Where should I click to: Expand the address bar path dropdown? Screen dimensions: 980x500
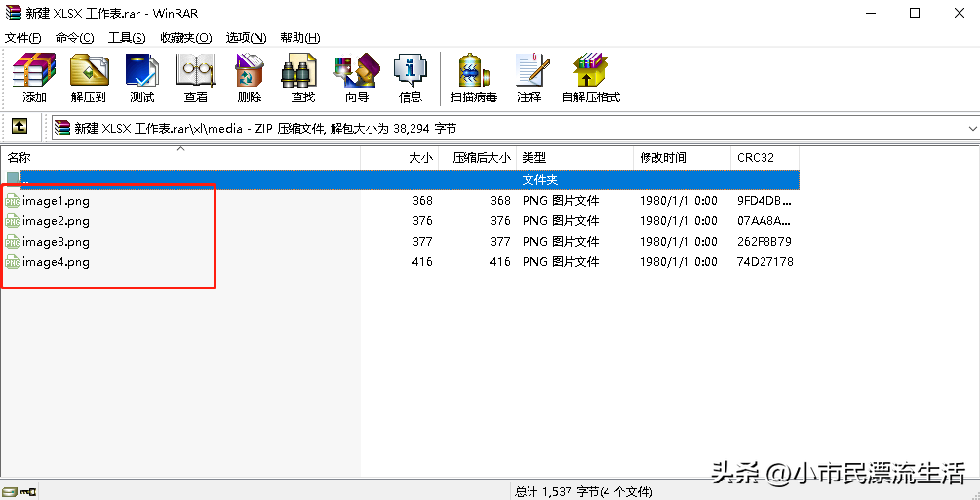972,128
